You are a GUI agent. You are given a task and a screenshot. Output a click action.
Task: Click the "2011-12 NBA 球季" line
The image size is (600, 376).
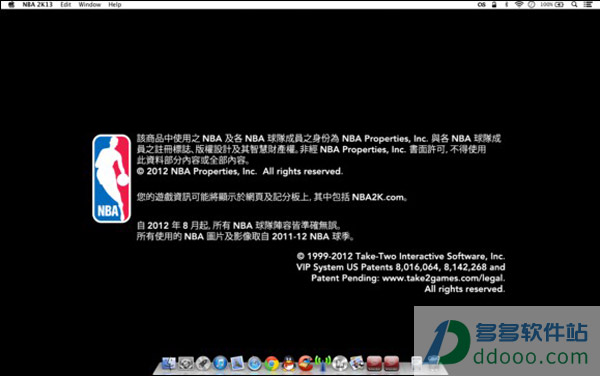coord(313,236)
